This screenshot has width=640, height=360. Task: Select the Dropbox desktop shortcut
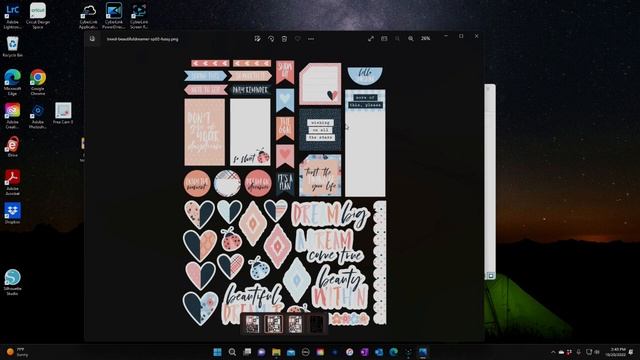(12, 213)
